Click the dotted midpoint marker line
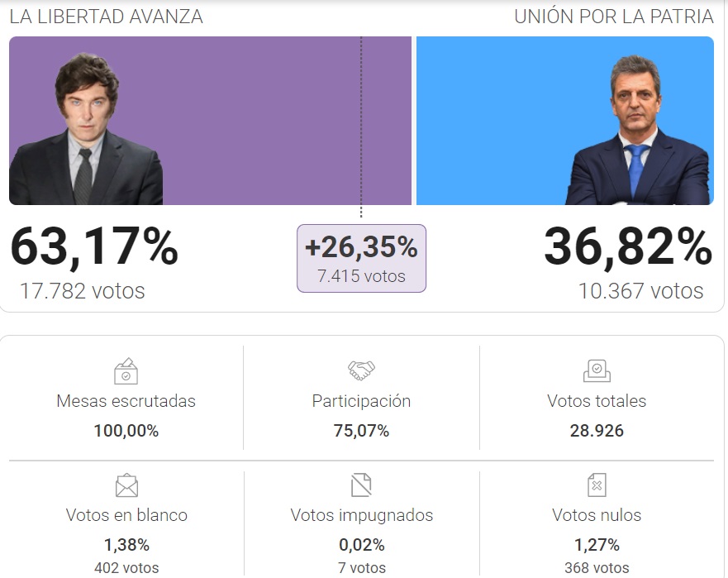 coord(361,127)
